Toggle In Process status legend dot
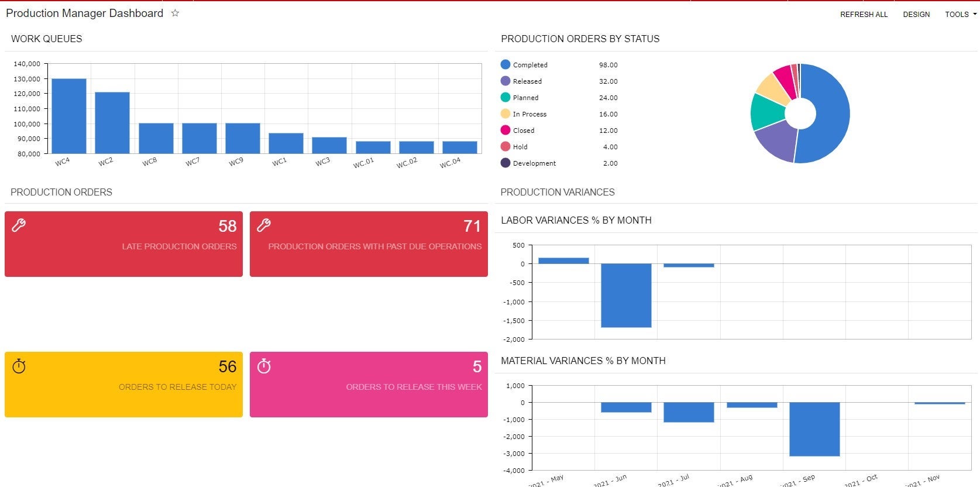This screenshot has height=487, width=980. coord(506,114)
